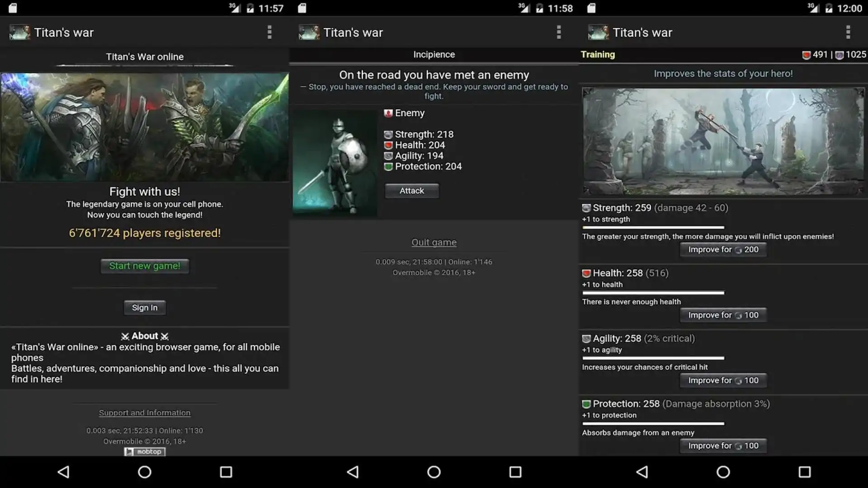Tap Android Home button on 12:00 screen
Viewport: 868px width, 488px height.
pyautogui.click(x=723, y=472)
